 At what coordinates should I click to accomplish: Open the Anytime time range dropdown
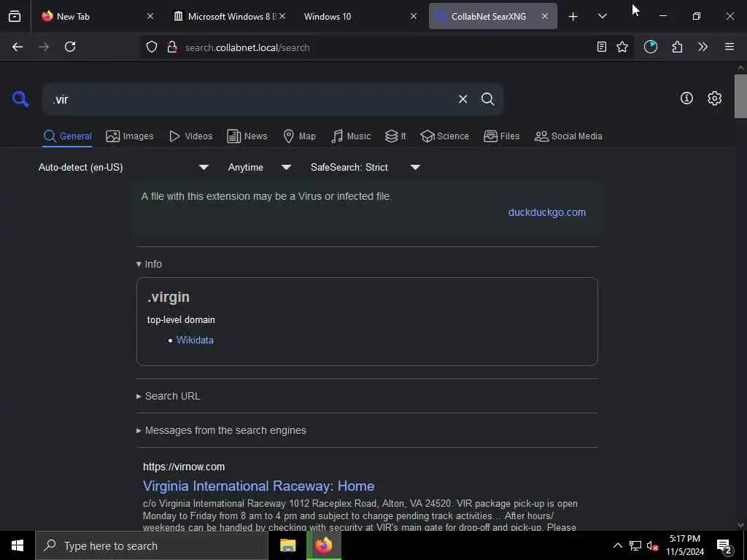click(x=259, y=167)
